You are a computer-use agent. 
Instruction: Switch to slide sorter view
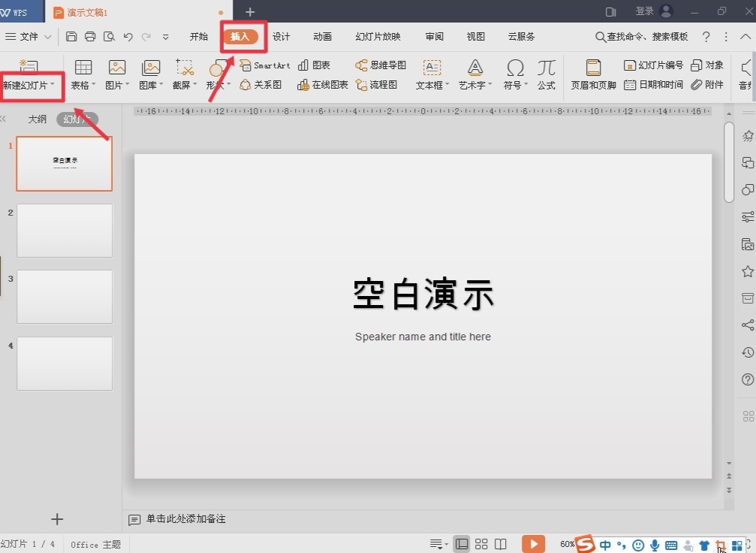point(481,544)
